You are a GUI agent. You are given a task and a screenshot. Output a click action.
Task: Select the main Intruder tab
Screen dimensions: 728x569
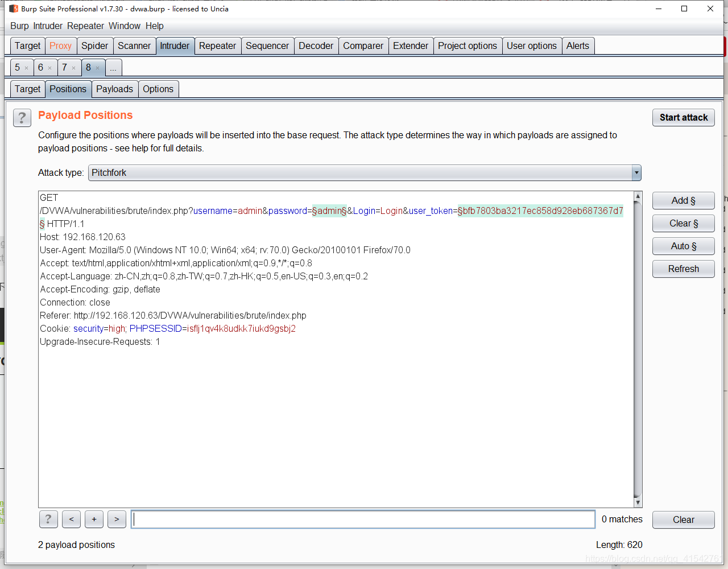[x=175, y=46]
